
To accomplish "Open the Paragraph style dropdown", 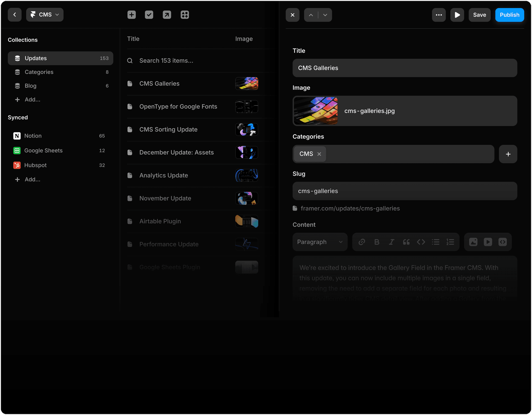I will pyautogui.click(x=320, y=242).
